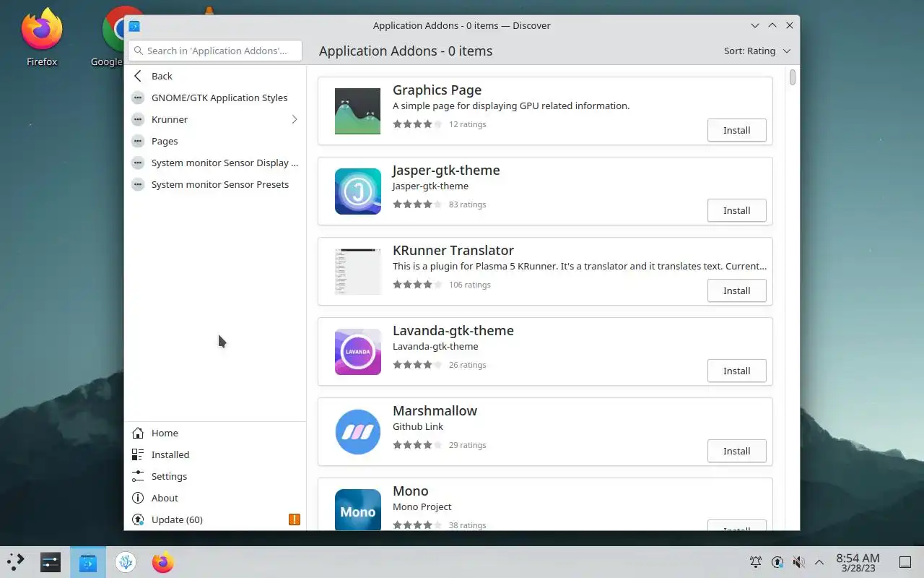Click the Lavanda-gtk-theme title
Image resolution: width=924 pixels, height=578 pixels.
point(453,331)
